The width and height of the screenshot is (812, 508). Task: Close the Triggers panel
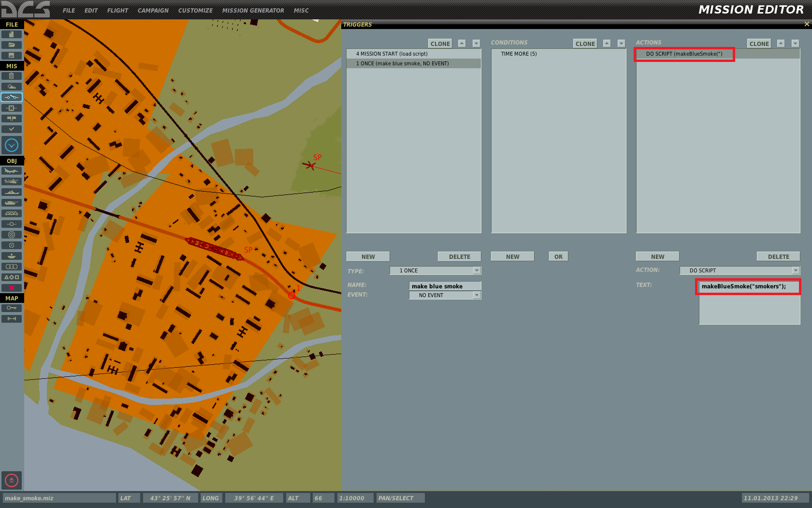pyautogui.click(x=807, y=24)
